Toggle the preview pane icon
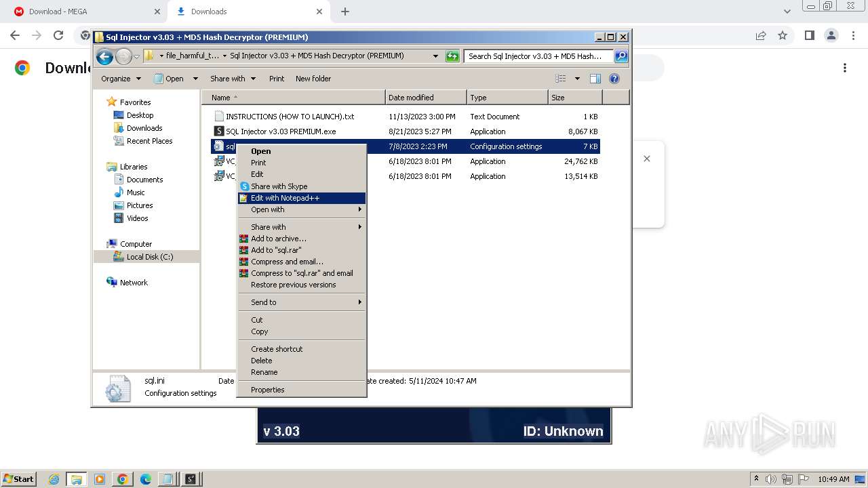This screenshot has height=488, width=868. (595, 79)
